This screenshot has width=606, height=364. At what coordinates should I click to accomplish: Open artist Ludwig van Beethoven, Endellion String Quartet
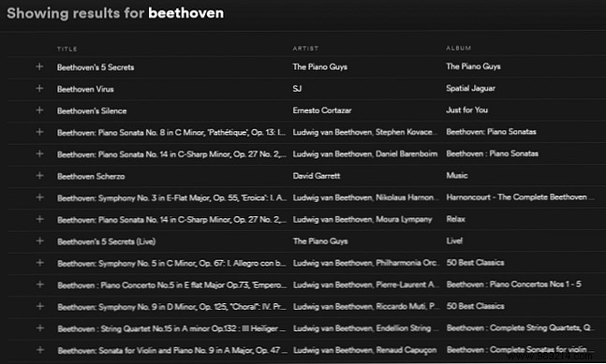[366, 328]
